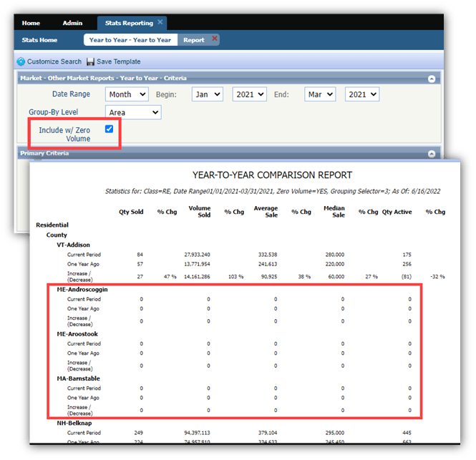Select the VT-Addison area row
This screenshot has height=460, width=476.
click(73, 245)
